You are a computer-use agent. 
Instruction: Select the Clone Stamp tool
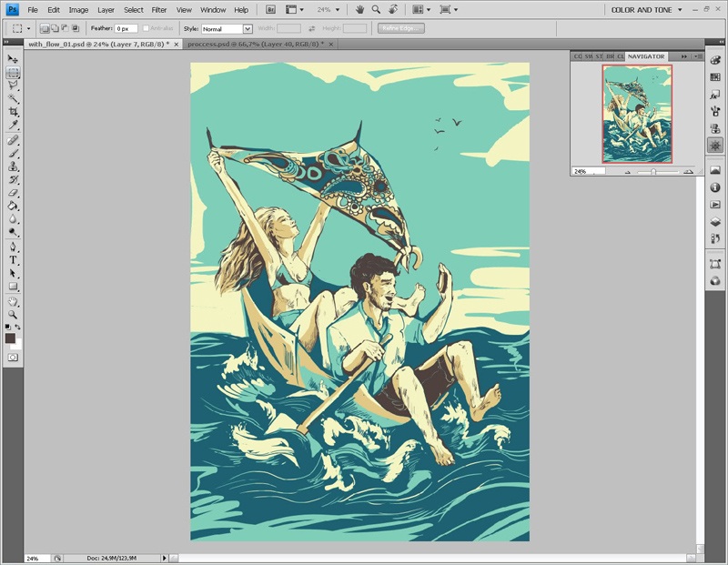(13, 166)
